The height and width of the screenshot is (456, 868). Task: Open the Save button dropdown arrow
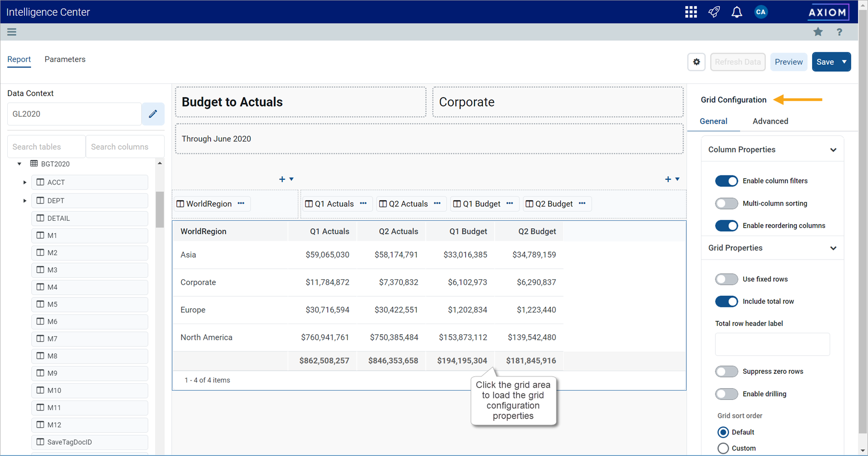point(844,62)
